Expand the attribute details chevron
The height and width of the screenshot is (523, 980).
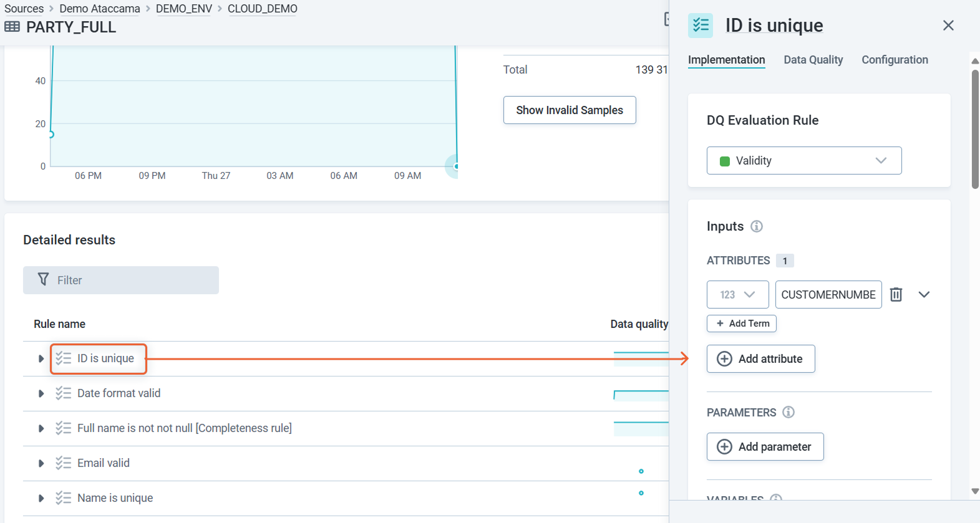(x=924, y=294)
